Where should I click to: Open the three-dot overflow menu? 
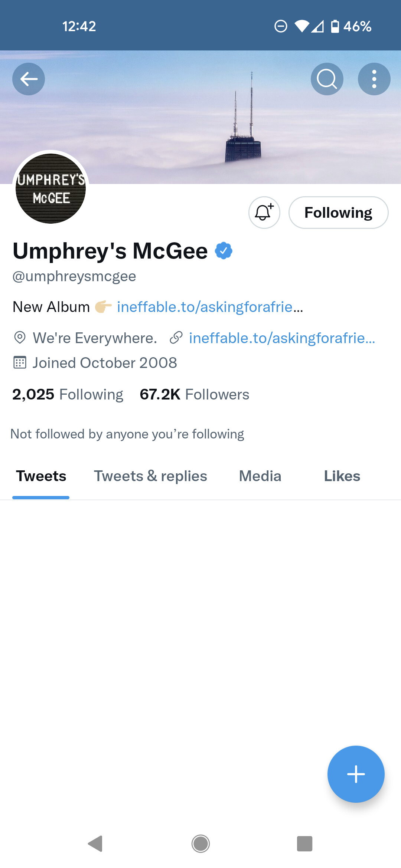pyautogui.click(x=374, y=79)
